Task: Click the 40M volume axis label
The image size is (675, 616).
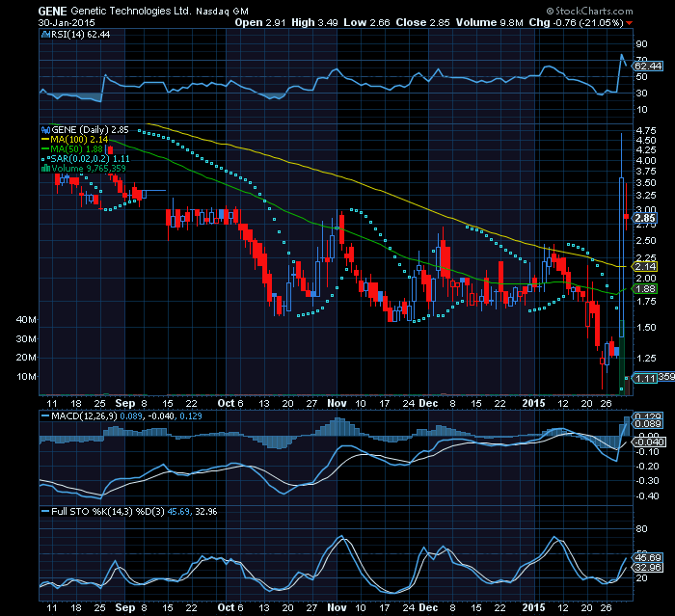Action: [x=26, y=319]
